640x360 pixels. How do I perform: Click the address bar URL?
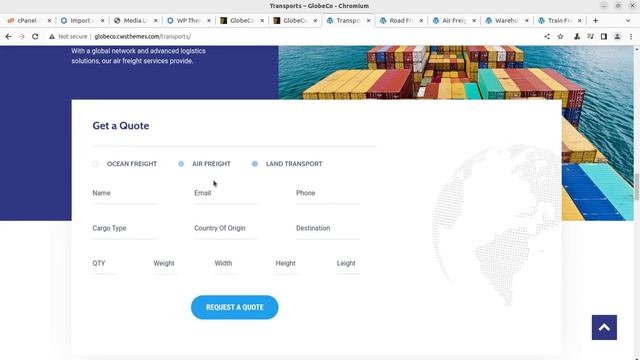(142, 36)
